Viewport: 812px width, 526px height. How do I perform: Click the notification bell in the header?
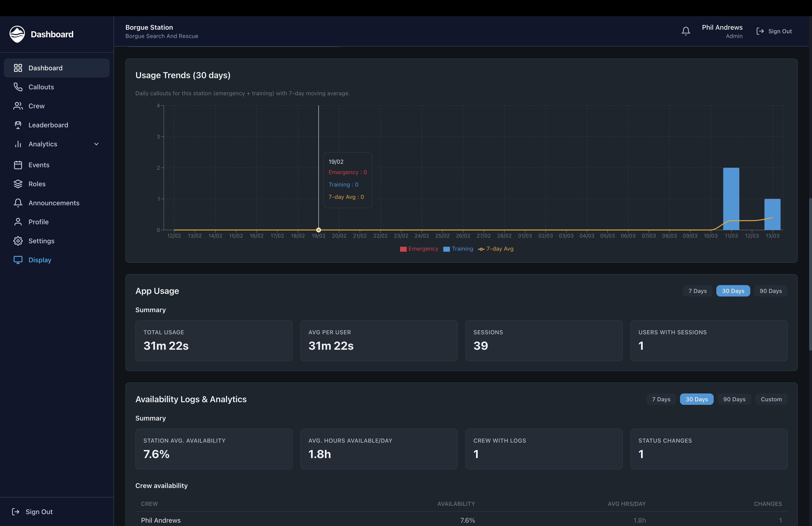(686, 31)
